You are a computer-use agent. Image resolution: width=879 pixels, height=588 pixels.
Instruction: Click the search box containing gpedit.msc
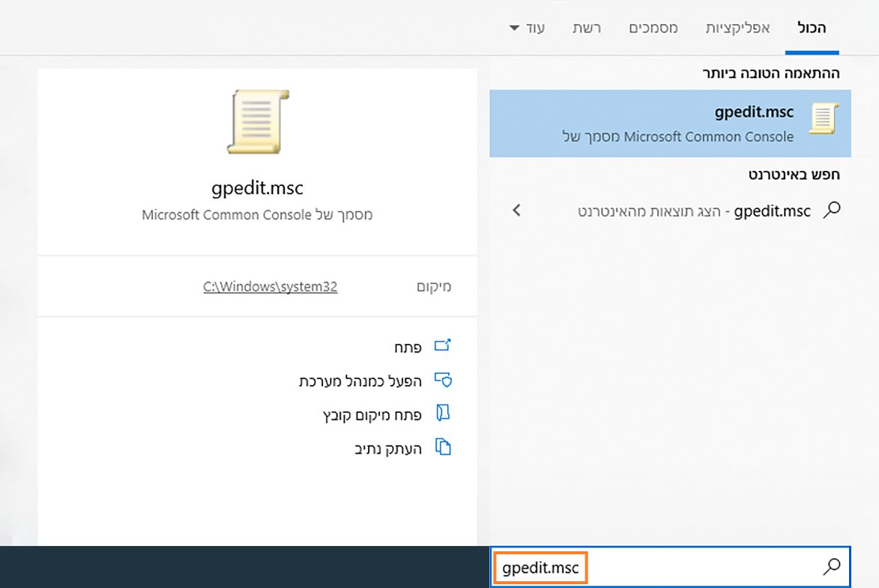point(671,567)
